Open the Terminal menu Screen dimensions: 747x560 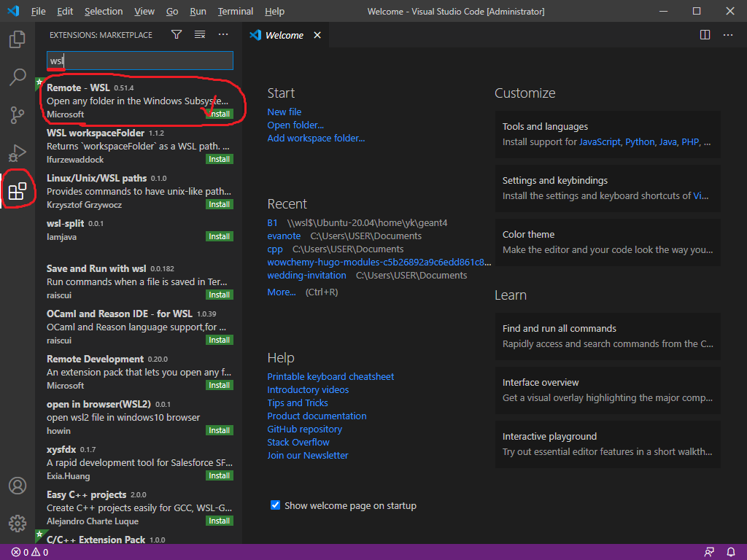click(236, 12)
